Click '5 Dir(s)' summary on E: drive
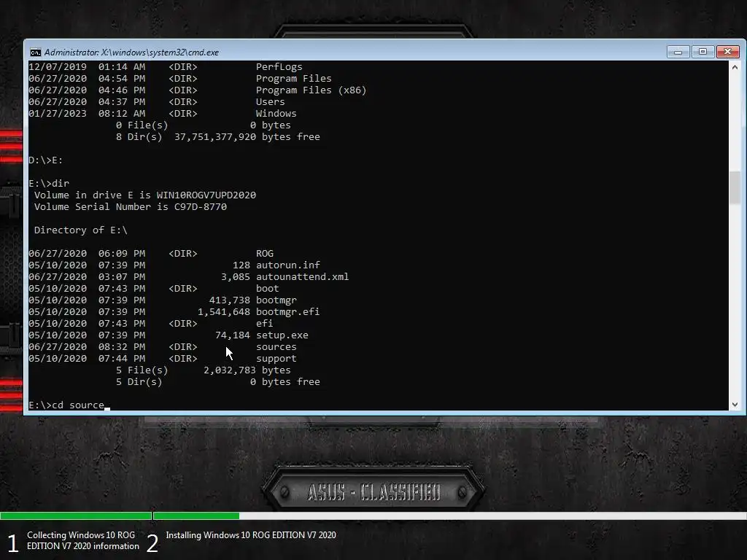Screen dimensions: 747x560 139,382
